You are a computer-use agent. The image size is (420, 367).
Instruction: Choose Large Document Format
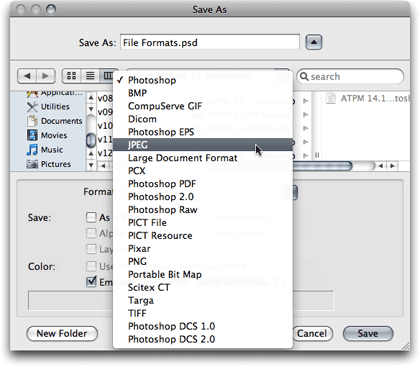click(x=203, y=158)
